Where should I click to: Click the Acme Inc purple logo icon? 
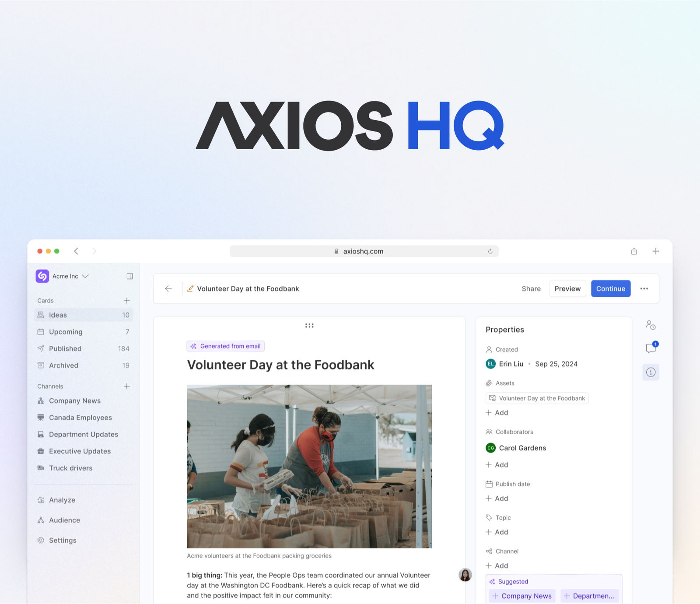tap(42, 276)
